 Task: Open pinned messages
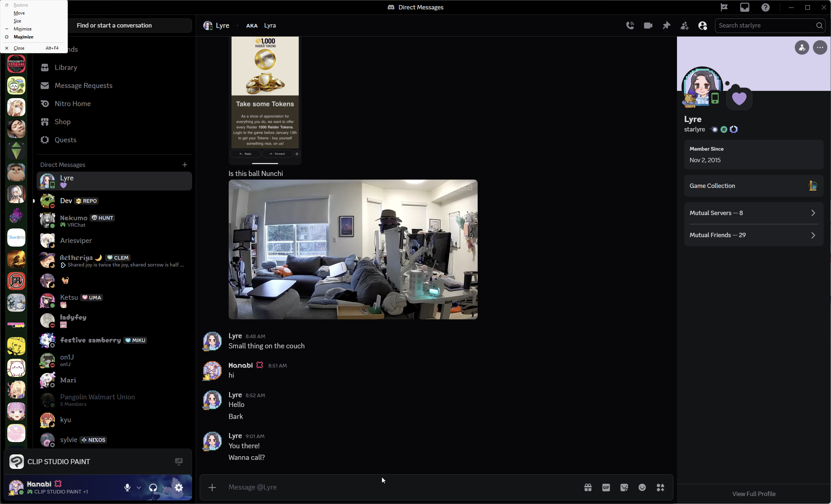pyautogui.click(x=666, y=25)
